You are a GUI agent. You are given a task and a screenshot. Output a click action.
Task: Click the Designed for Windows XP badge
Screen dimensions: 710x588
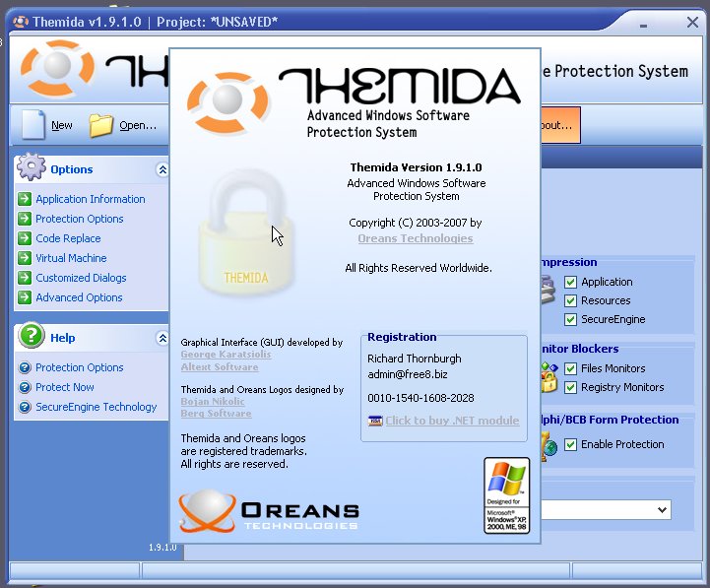(507, 495)
